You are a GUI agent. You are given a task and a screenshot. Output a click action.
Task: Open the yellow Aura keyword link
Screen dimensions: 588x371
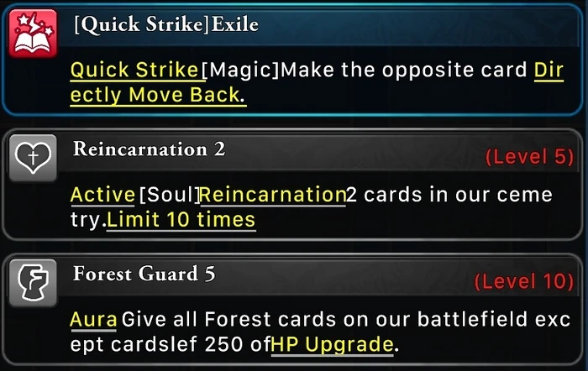click(93, 320)
